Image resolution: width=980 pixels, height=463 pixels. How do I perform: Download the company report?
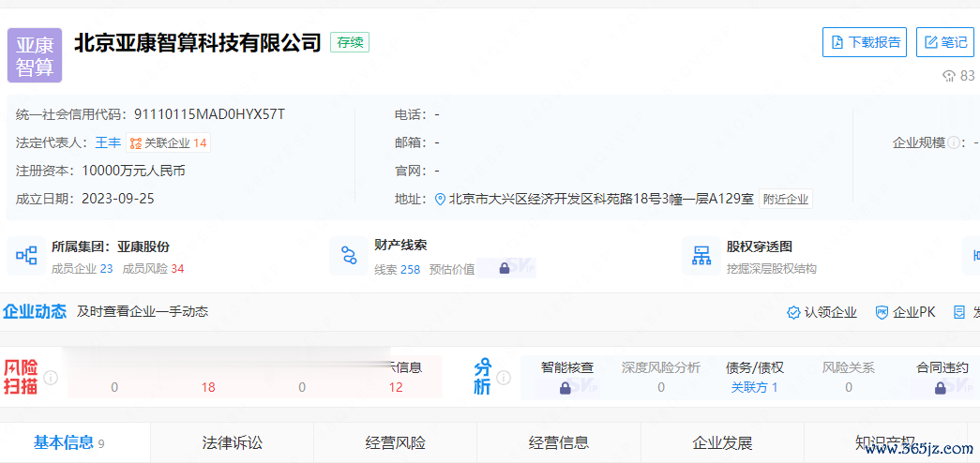coord(865,42)
